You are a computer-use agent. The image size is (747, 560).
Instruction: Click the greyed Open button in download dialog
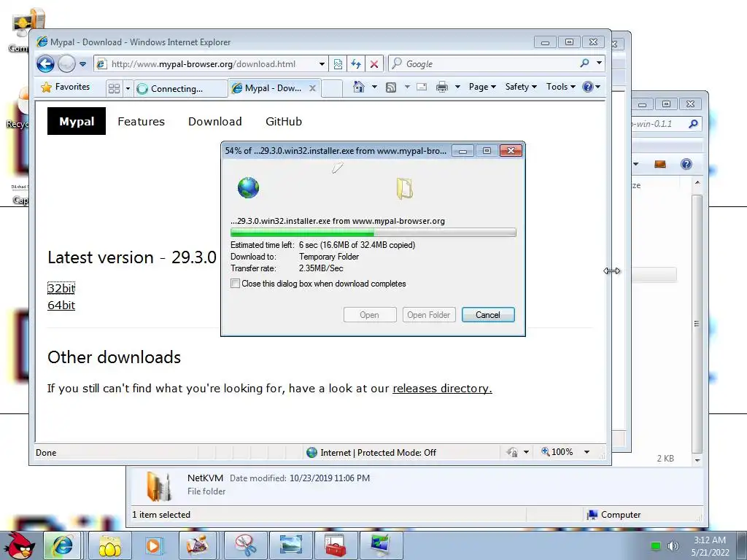(x=370, y=315)
